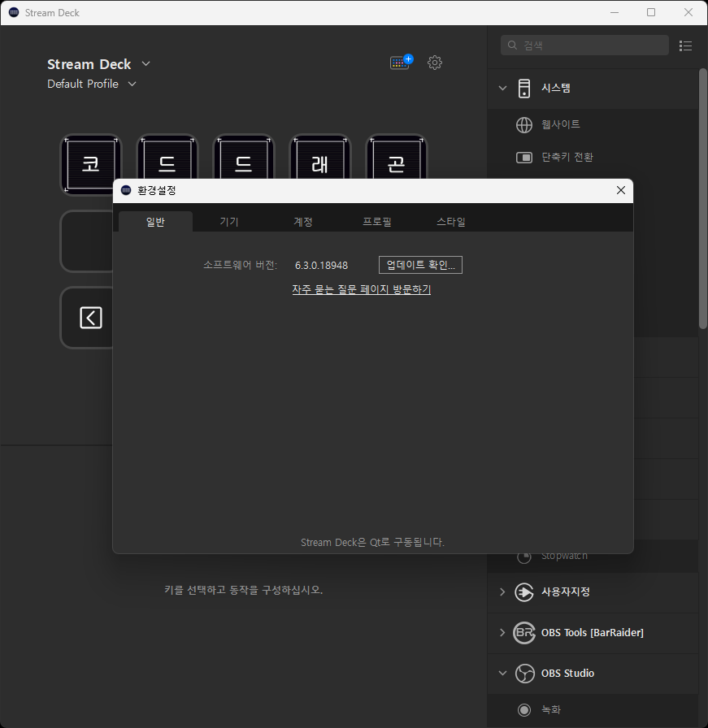708x728 pixels.
Task: Click the software version number 6.3.0.18948
Action: coord(321,266)
